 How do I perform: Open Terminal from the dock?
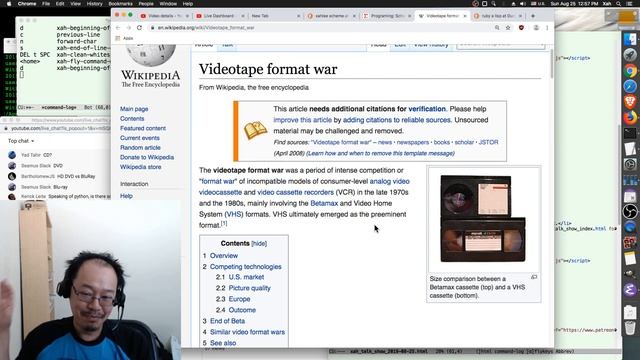[630, 133]
